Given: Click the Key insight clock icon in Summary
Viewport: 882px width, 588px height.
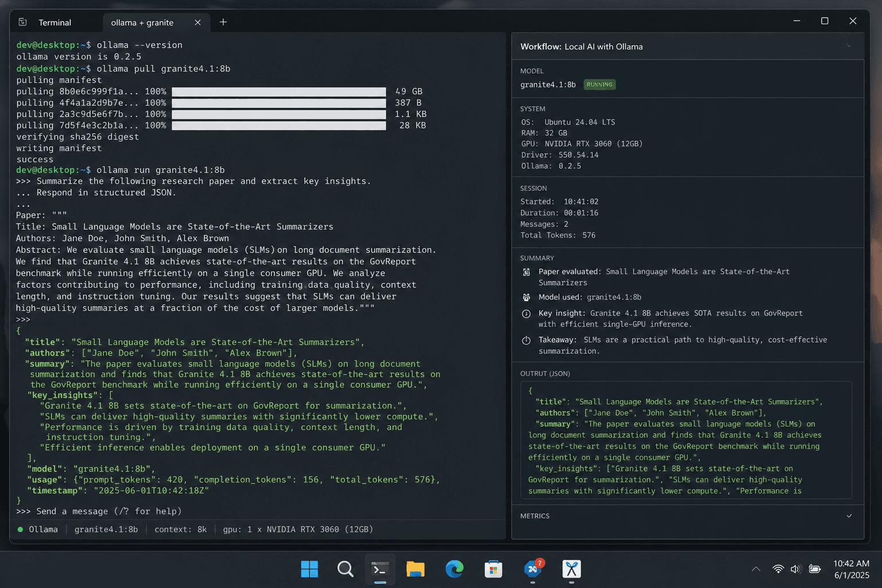Looking at the screenshot, I should click(x=527, y=314).
